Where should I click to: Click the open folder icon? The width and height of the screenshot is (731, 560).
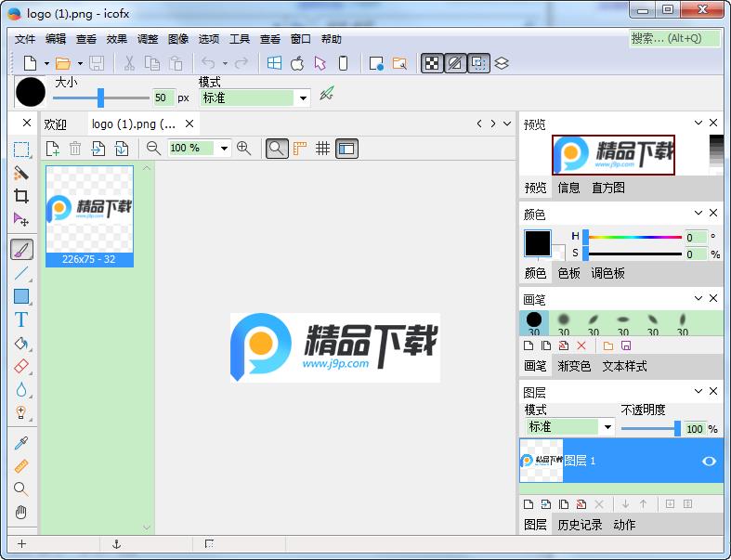tap(63, 63)
